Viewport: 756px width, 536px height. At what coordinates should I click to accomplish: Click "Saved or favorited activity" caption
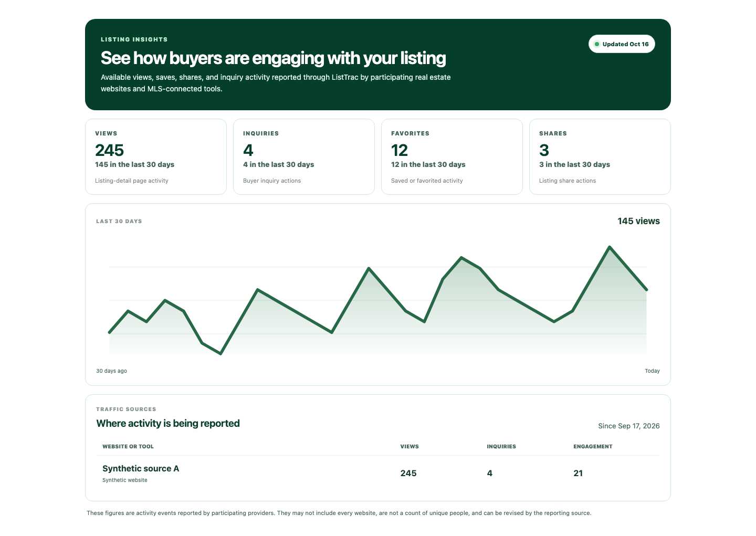click(427, 181)
